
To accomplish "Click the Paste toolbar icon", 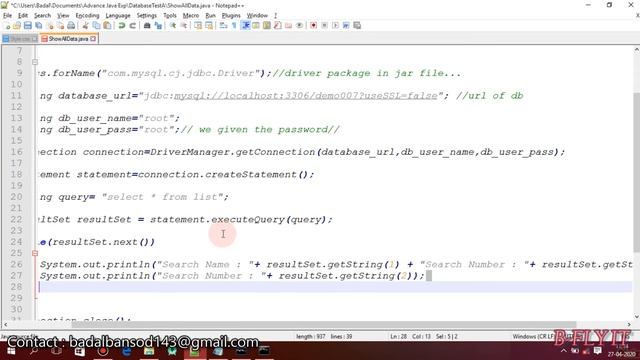I will [x=107, y=26].
